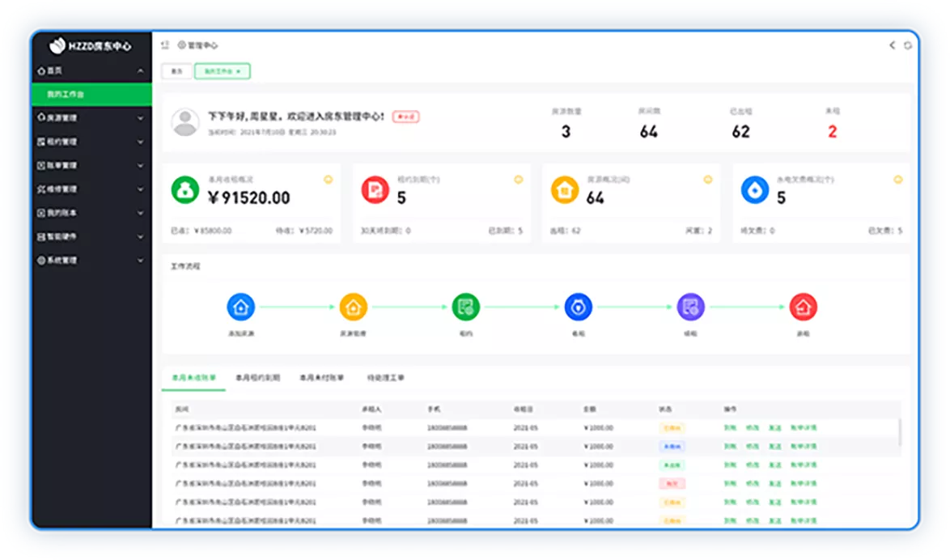Screen dimensions: 950x560
Task: Click the green 租约 workflow icon
Action: pyautogui.click(x=465, y=308)
